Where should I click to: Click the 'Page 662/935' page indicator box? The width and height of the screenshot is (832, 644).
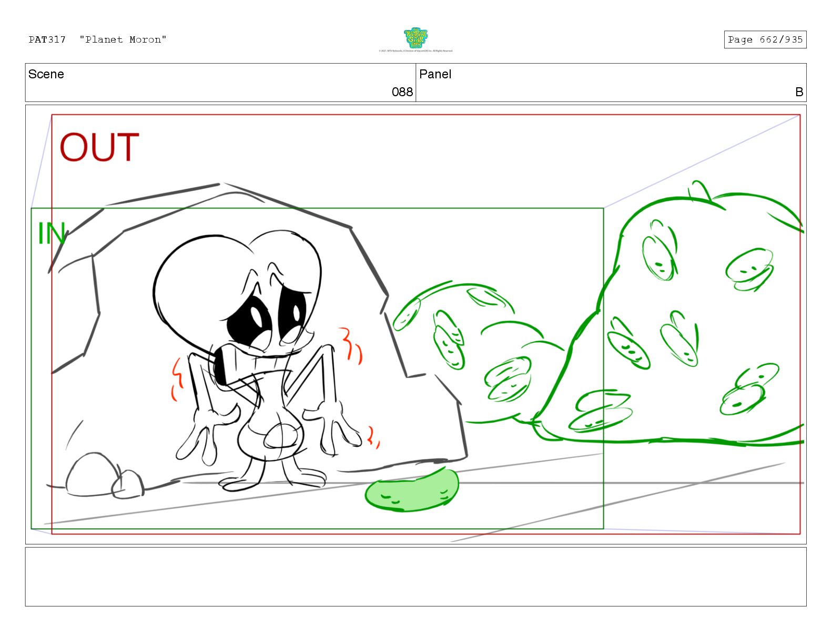pyautogui.click(x=765, y=39)
